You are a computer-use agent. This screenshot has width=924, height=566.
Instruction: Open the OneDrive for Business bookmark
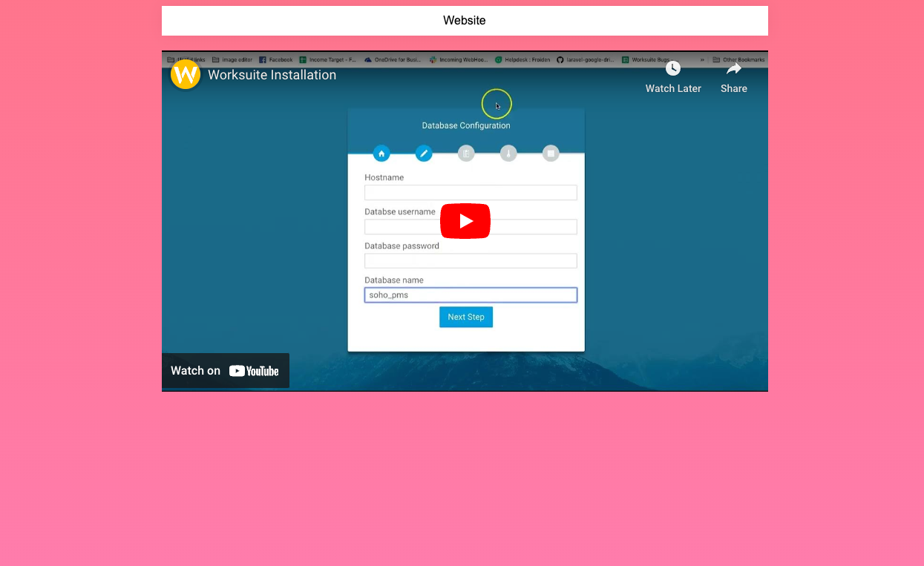point(393,59)
